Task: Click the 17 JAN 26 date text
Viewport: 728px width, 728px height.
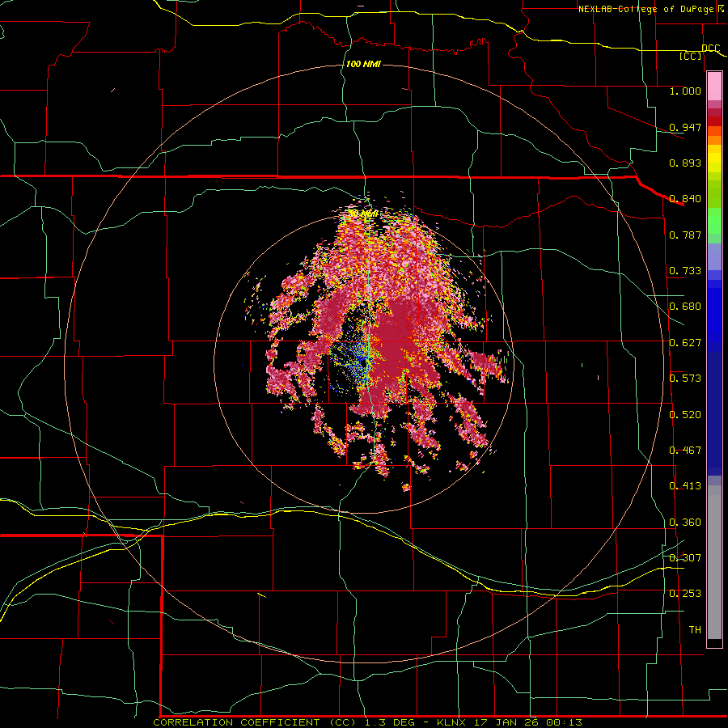Action: point(507,722)
